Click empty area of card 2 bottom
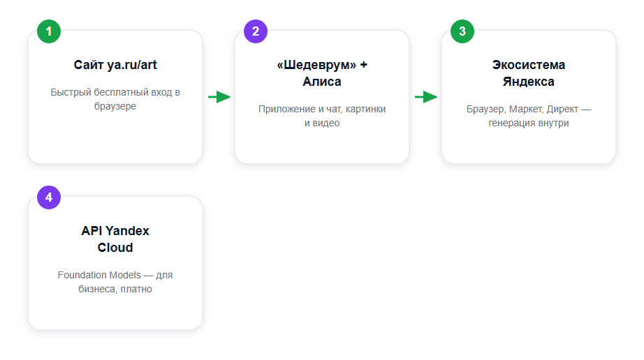 (x=322, y=147)
